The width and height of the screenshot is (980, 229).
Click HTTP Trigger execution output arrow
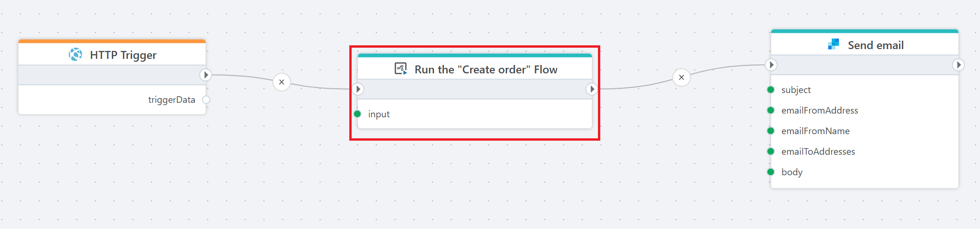(206, 75)
